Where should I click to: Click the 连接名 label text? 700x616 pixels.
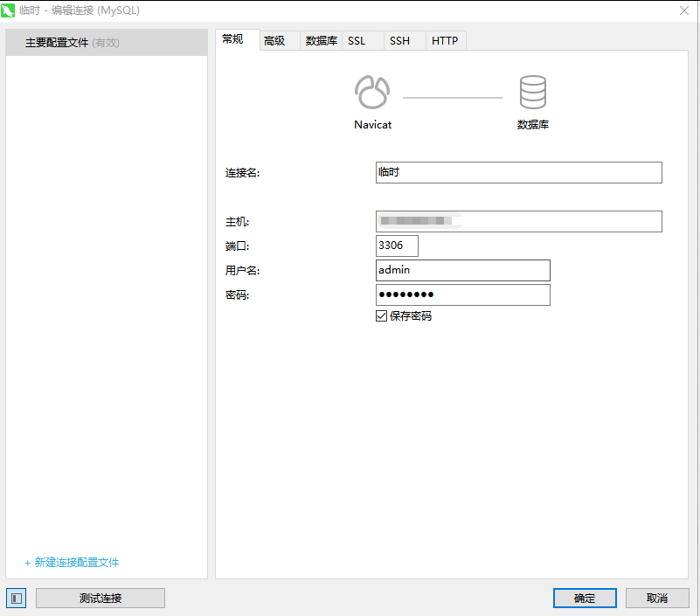[242, 173]
